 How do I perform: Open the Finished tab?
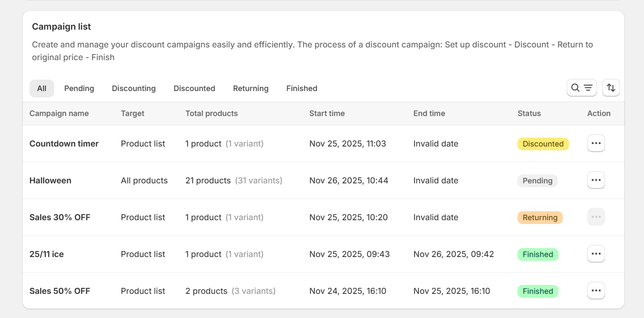pyautogui.click(x=302, y=88)
